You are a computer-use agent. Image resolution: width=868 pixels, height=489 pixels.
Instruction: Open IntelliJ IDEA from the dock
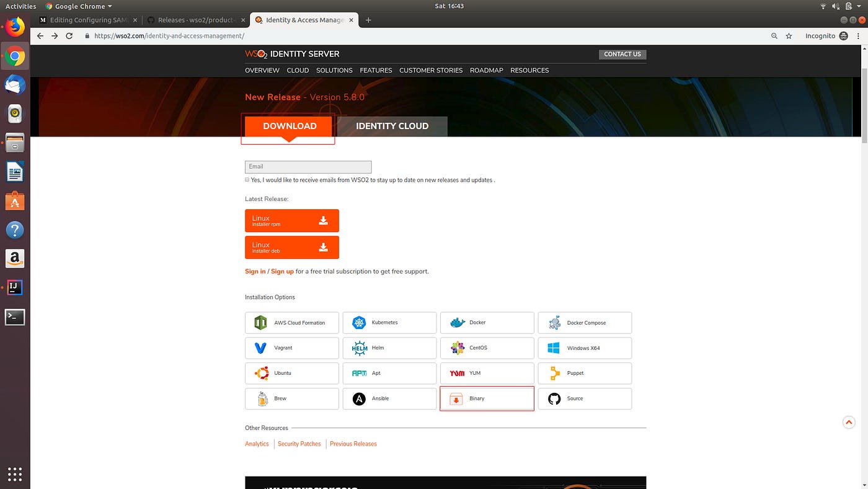pos(15,287)
